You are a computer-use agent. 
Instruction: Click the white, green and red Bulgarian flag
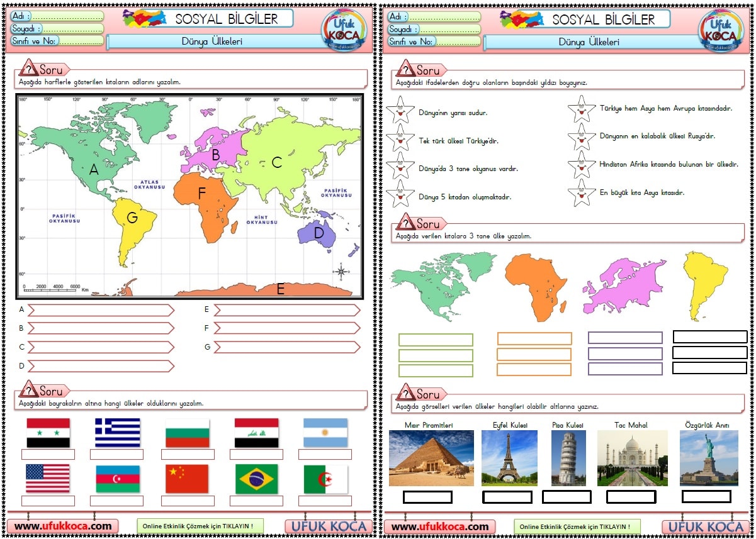(187, 433)
